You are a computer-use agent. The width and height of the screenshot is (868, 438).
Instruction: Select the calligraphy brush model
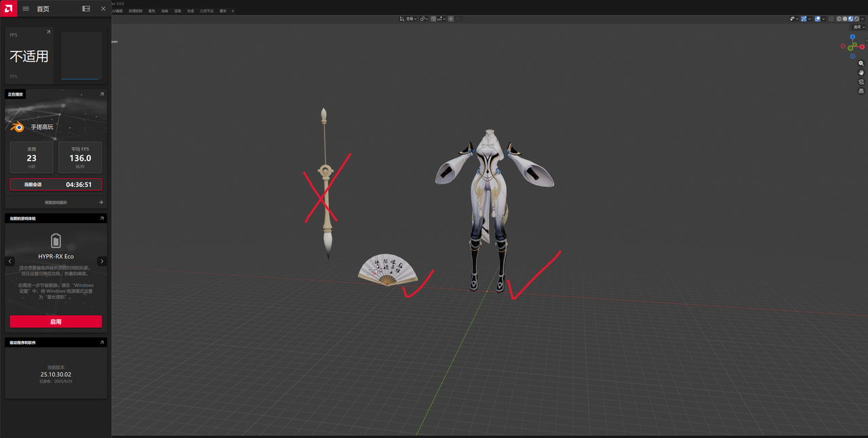326,183
